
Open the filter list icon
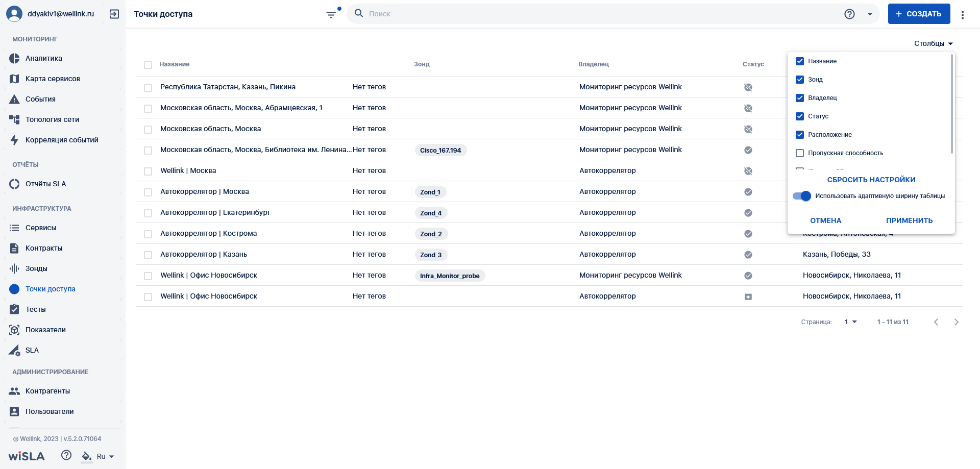[x=331, y=14]
